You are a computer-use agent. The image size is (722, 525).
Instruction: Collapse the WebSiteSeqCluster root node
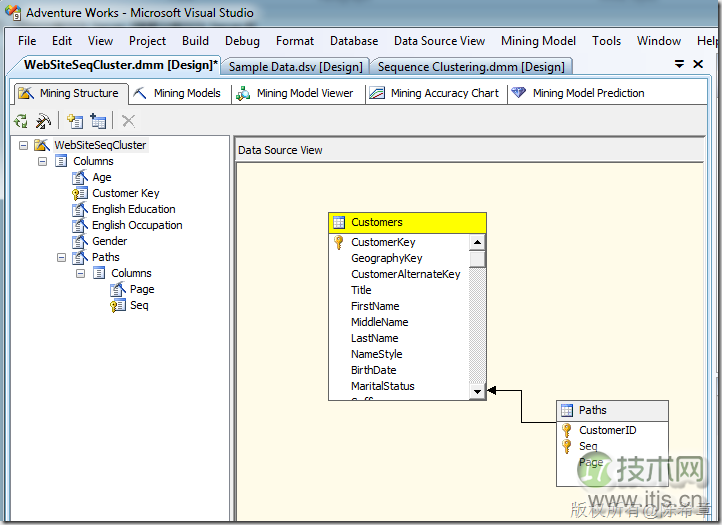pyautogui.click(x=23, y=145)
